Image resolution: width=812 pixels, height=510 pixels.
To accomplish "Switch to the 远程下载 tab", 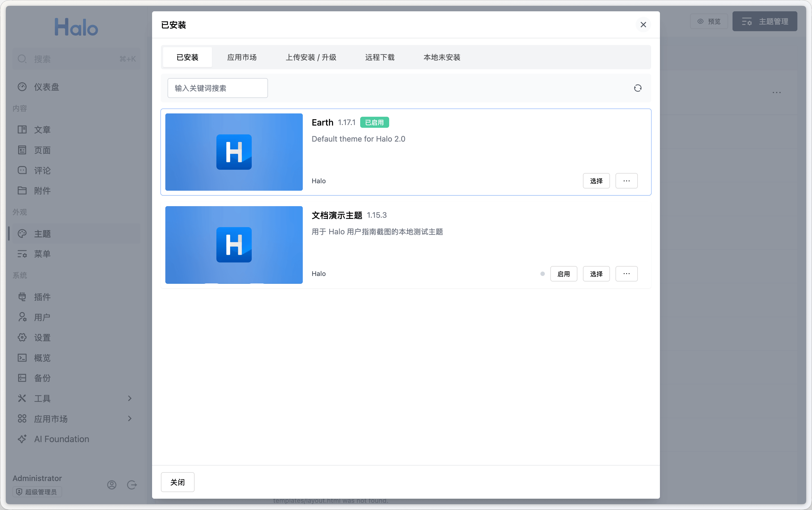I will pyautogui.click(x=380, y=57).
